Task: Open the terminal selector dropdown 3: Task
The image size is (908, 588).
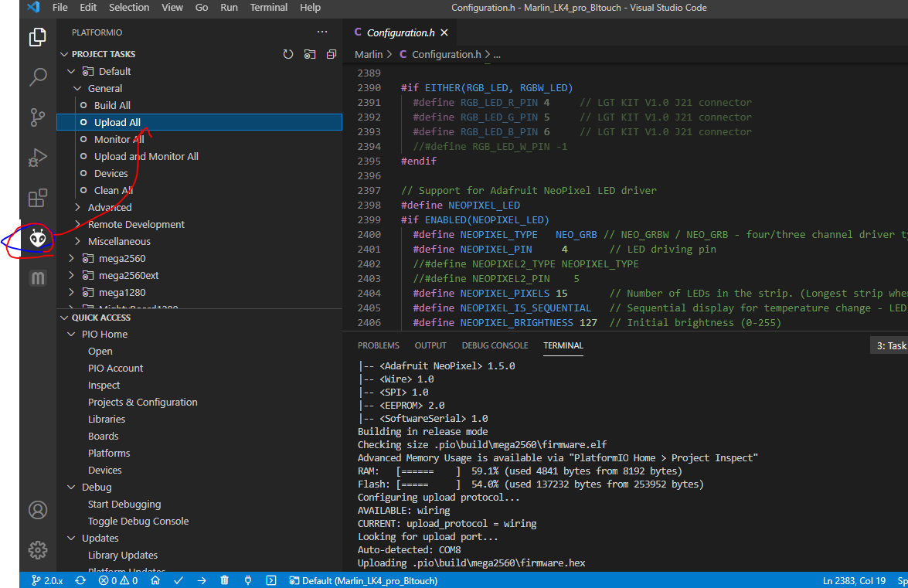Action: tap(889, 345)
